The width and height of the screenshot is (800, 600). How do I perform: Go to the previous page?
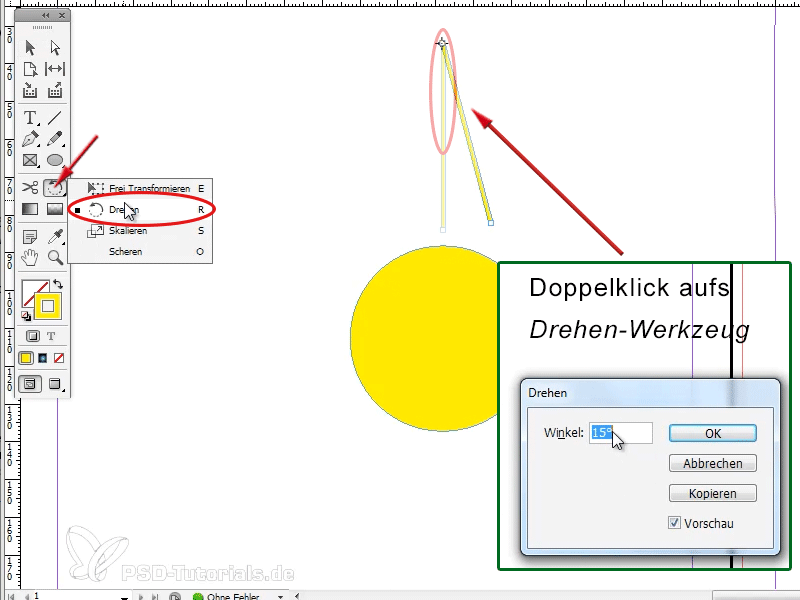pos(27,596)
